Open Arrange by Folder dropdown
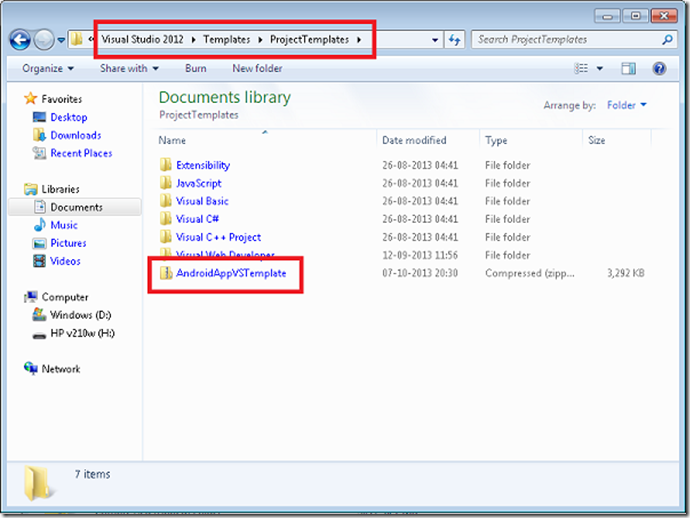 pyautogui.click(x=627, y=105)
